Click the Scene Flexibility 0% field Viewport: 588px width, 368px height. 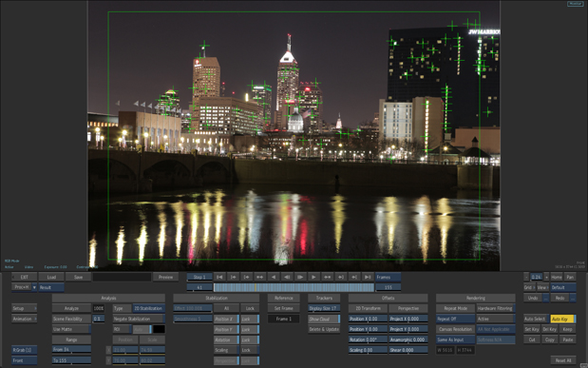click(98, 319)
